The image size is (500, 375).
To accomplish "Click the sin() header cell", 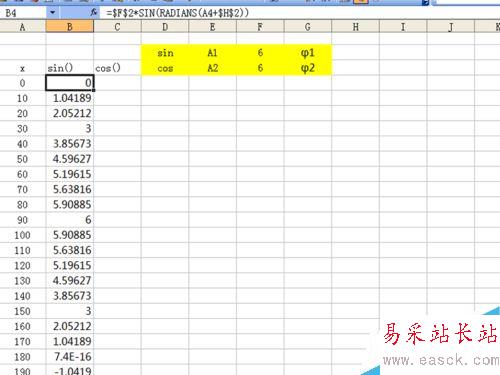I will 70,68.
